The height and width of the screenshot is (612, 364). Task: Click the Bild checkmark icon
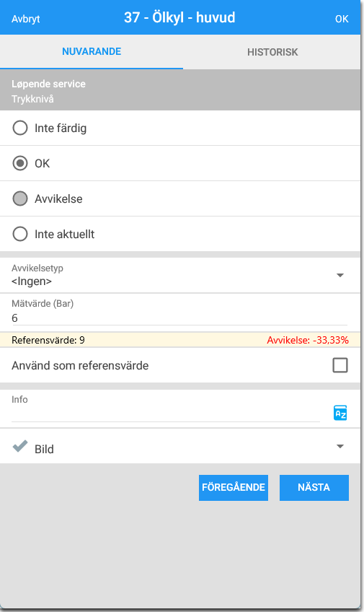(x=20, y=446)
